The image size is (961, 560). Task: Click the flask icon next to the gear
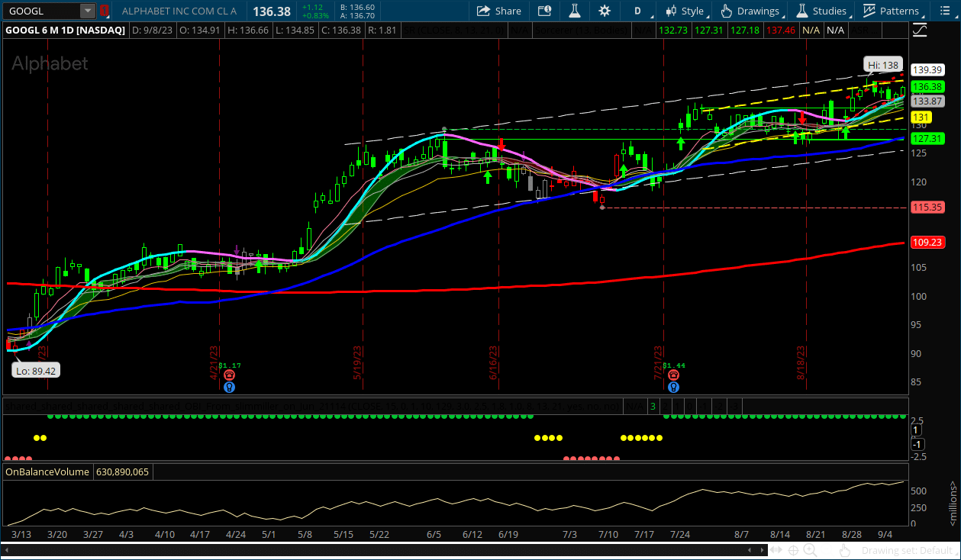pos(574,11)
